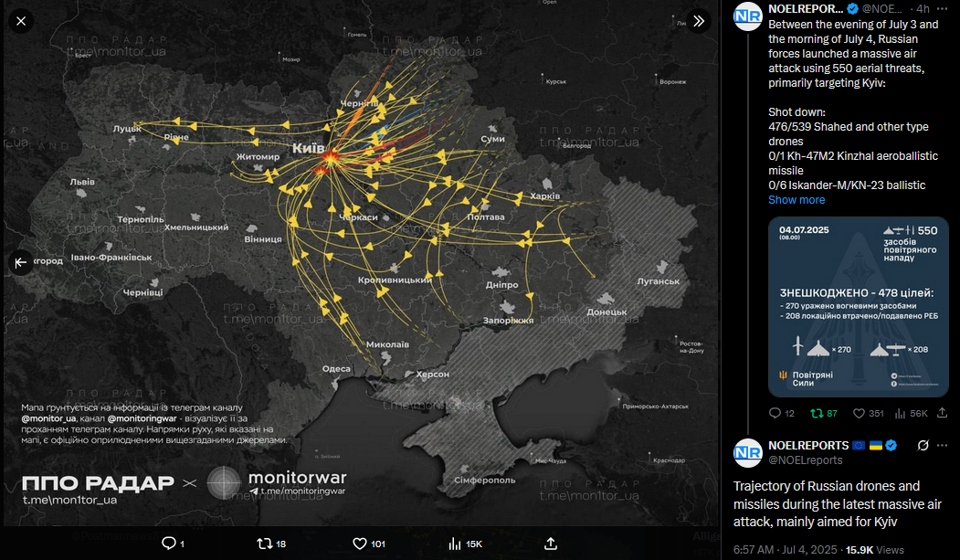The width and height of the screenshot is (960, 560).
Task: Reply to the top tweet with 12 replies
Action: tap(781, 413)
